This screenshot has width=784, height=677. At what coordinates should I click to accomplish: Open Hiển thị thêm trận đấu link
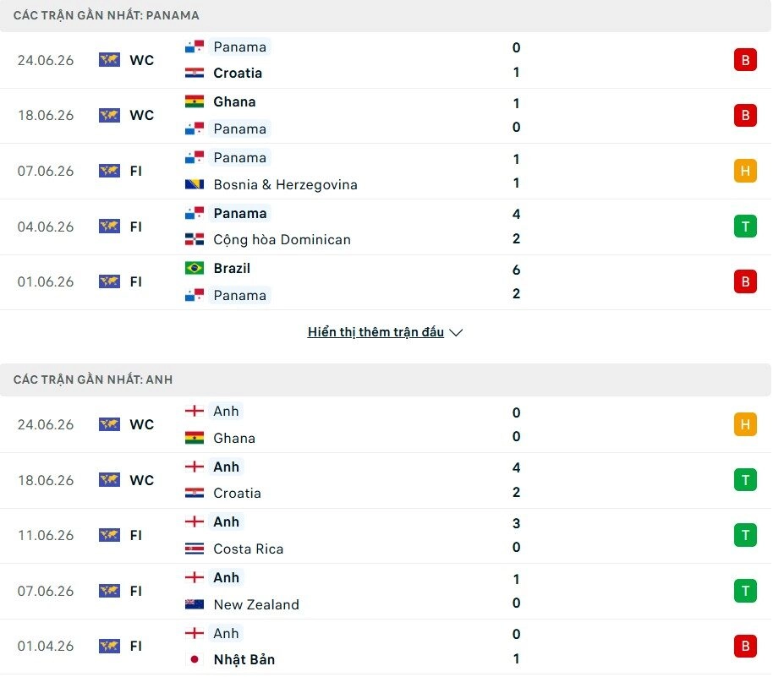[376, 332]
